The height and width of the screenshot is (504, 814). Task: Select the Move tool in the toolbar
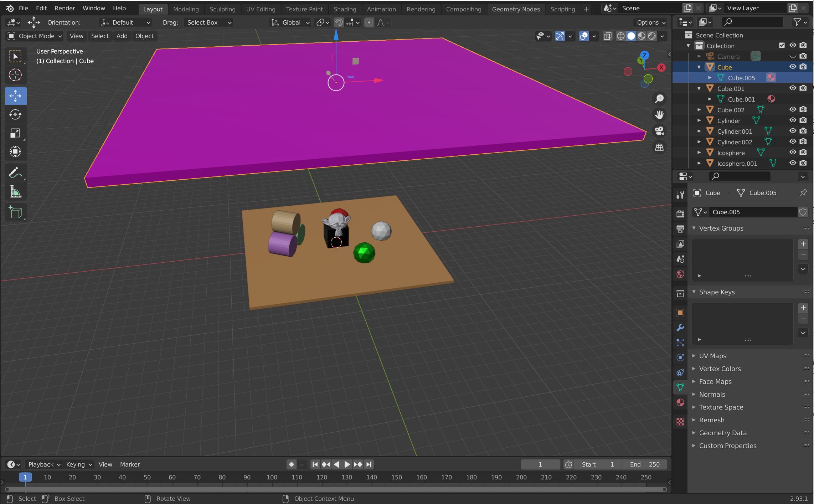click(15, 96)
